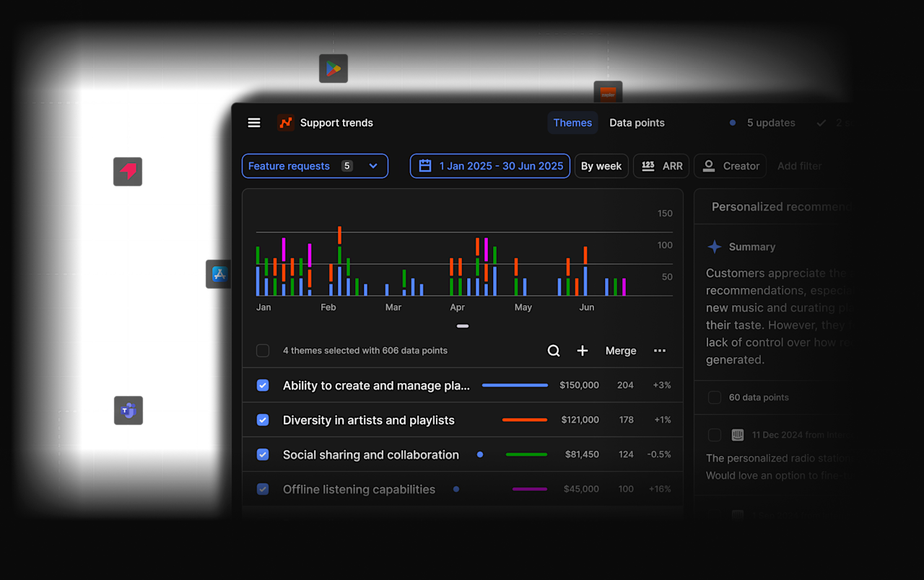Toggle the select-all themes checkbox
This screenshot has height=580, width=924.
(263, 351)
